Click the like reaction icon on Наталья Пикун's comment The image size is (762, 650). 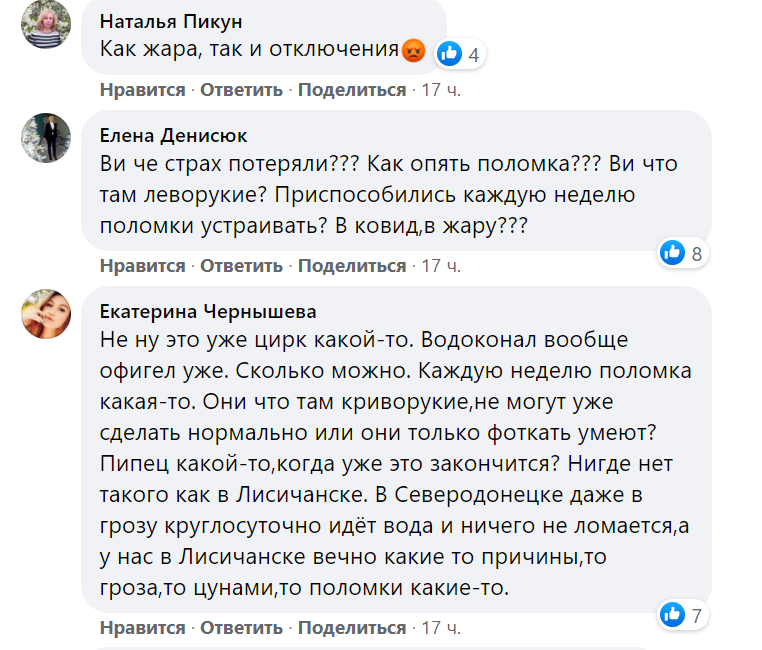click(x=450, y=54)
